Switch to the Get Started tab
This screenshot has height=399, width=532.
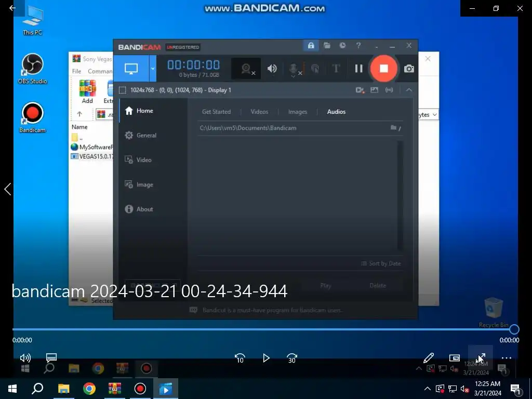pos(216,112)
